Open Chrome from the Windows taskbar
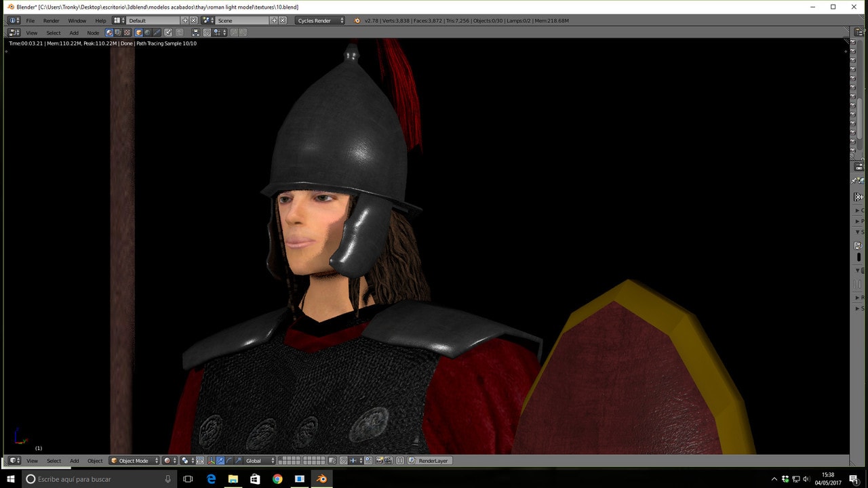 pos(277,479)
